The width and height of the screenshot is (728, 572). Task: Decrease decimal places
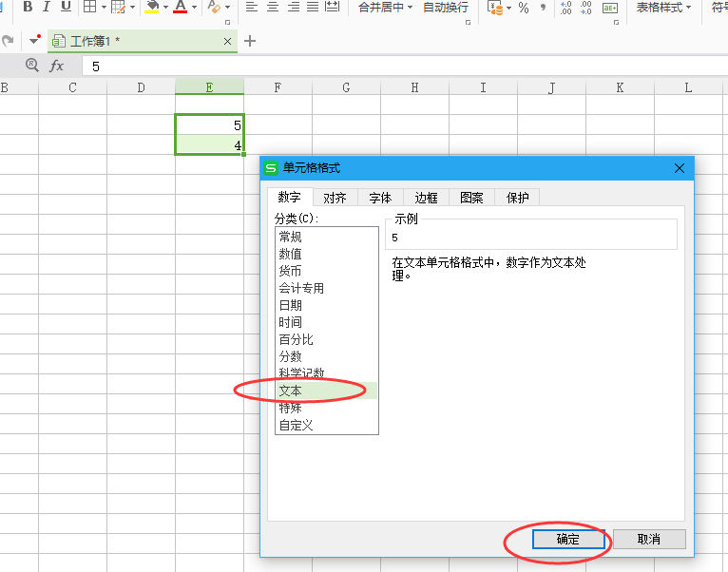point(586,8)
